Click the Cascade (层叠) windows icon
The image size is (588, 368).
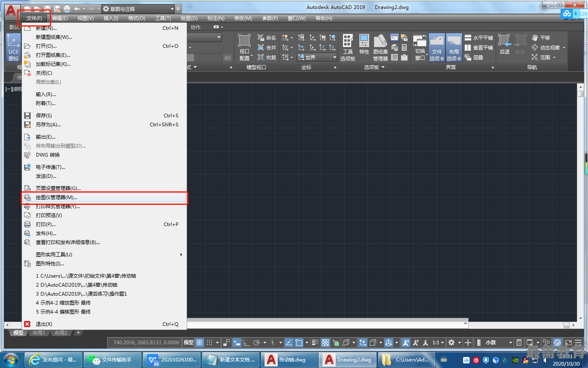pos(468,58)
